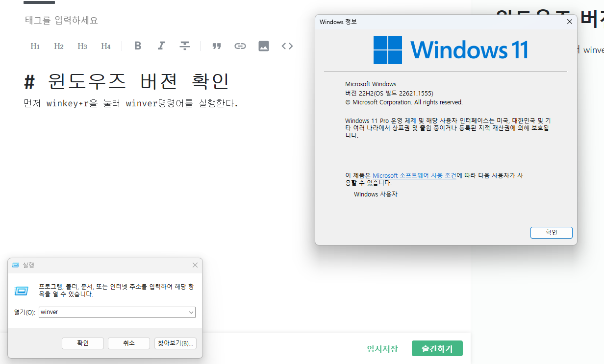Close the 실행 dialog
This screenshot has width=604, height=364.
195,265
